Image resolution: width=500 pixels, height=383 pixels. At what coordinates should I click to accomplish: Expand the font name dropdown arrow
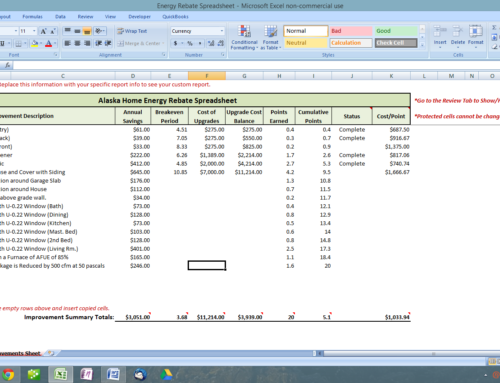point(15,31)
